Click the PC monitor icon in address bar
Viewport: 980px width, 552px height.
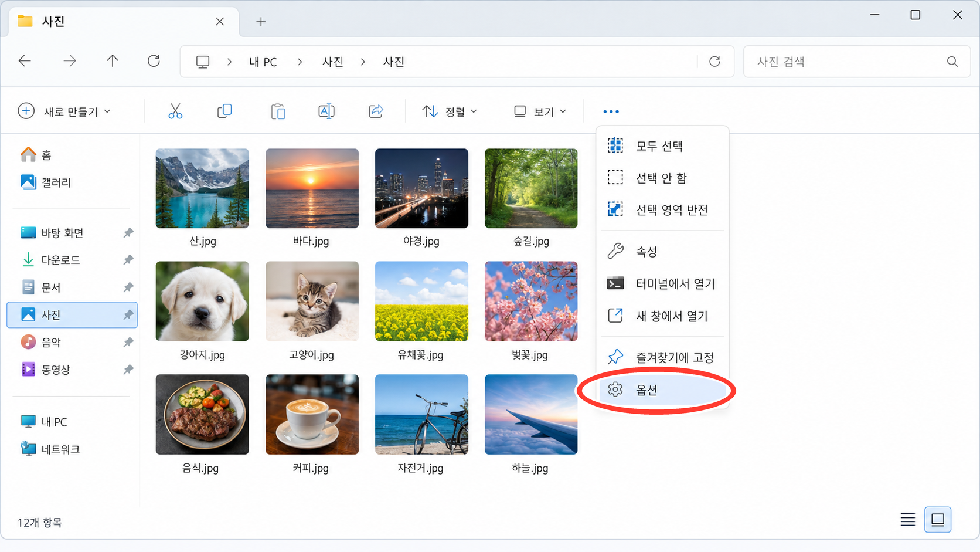pos(203,62)
